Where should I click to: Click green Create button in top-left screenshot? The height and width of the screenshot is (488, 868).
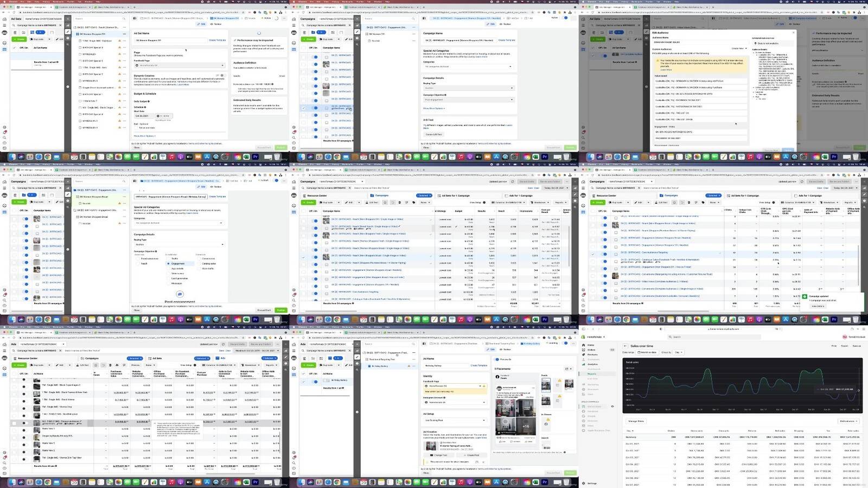(x=20, y=39)
